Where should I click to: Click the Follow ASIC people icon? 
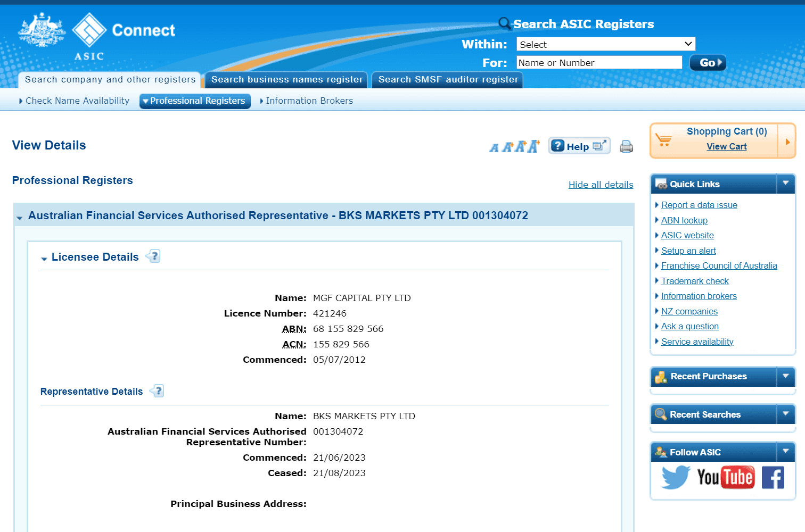(661, 452)
